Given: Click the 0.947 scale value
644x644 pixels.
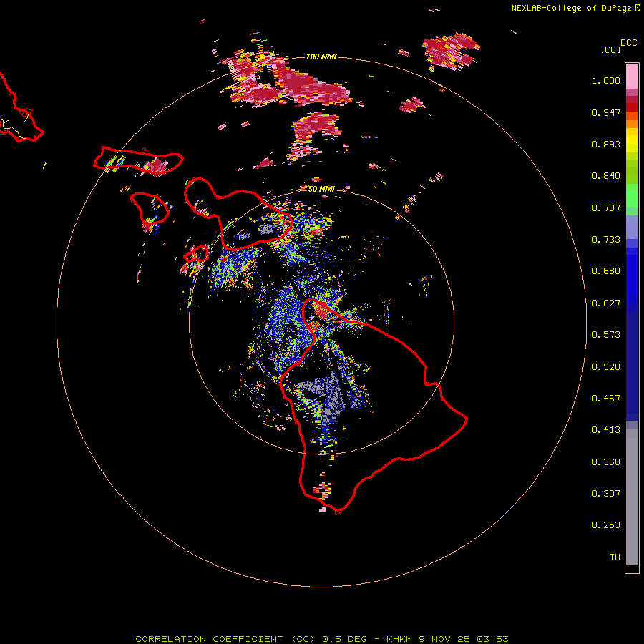Looking at the screenshot, I should [606, 112].
